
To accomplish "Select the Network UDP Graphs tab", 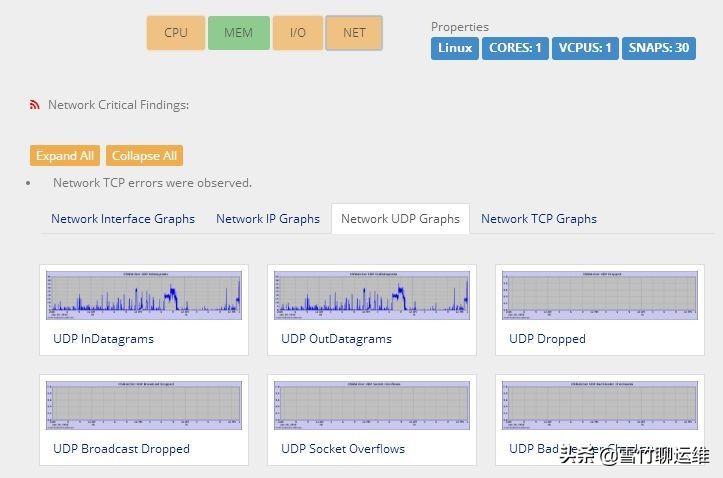I will 400,218.
